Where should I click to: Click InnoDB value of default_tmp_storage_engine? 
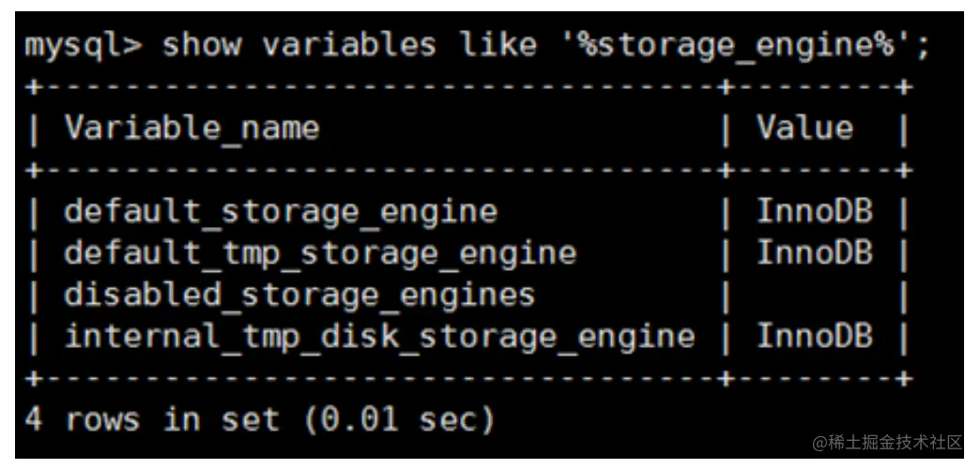click(x=814, y=253)
